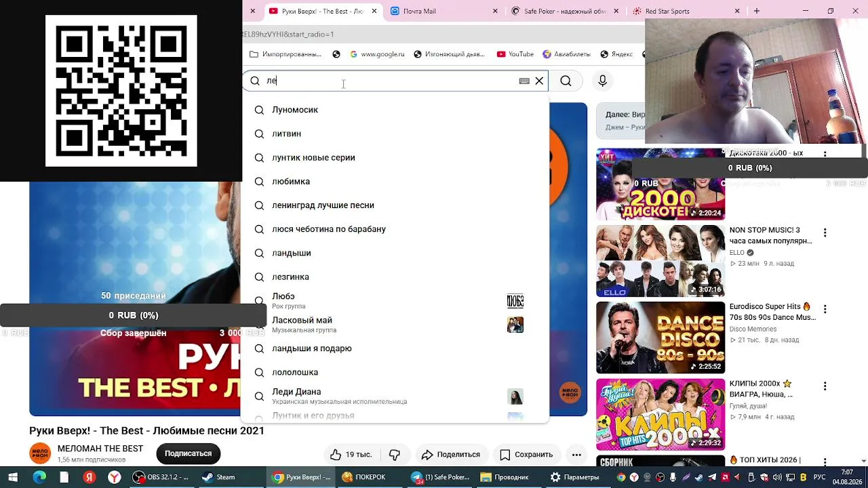This screenshot has width=868, height=488.
Task: Choose the Любэ Рок группа suggestion
Action: [395, 301]
